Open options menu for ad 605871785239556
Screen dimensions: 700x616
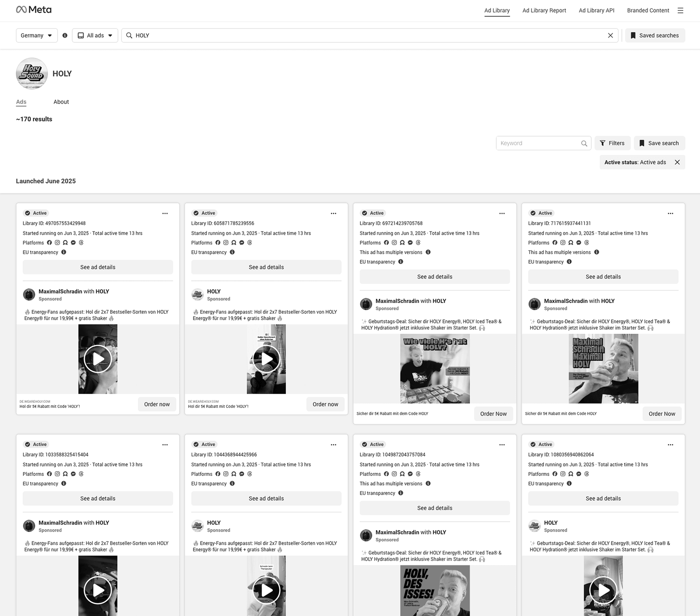(x=334, y=213)
